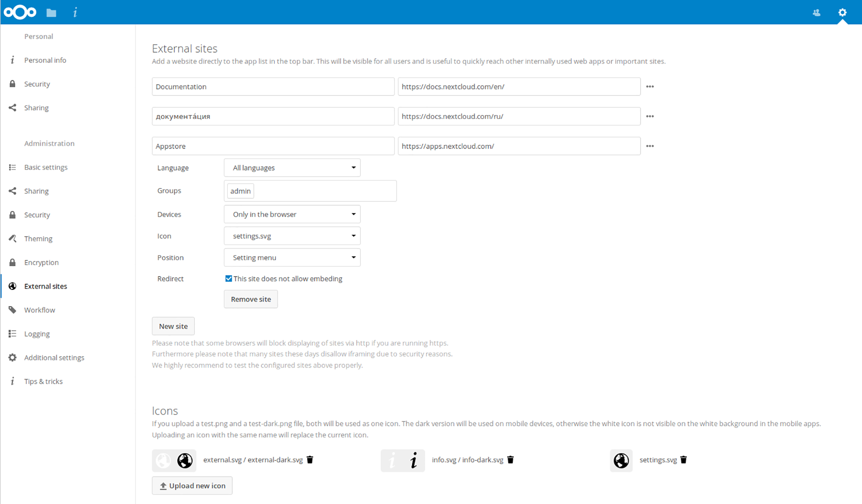
Task: Click the Nextcloud logo in header
Action: (20, 12)
